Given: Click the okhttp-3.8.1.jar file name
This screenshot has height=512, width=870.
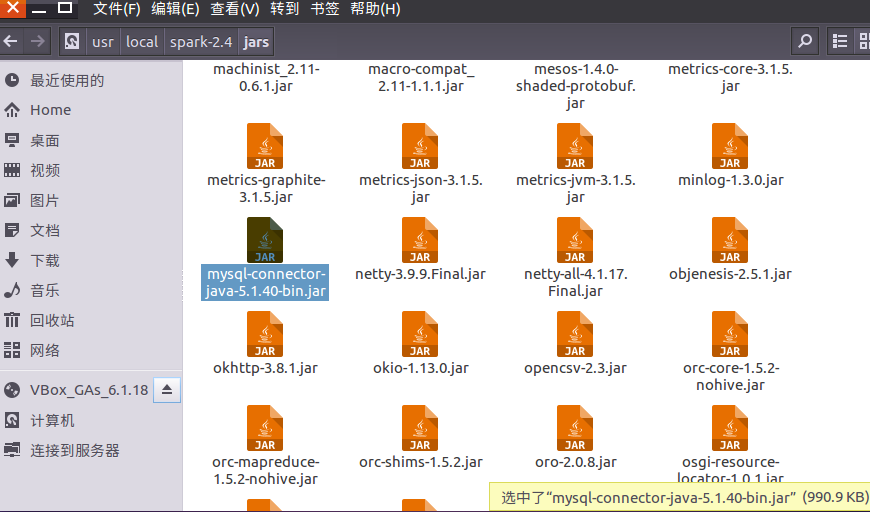Looking at the screenshot, I should (265, 368).
